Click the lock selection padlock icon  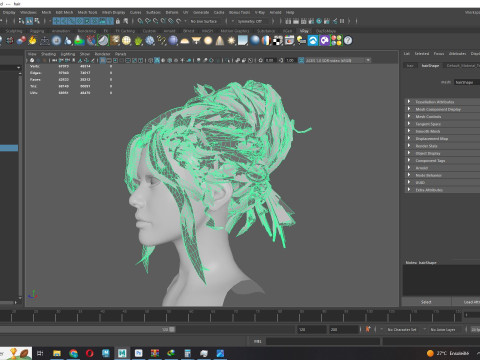117,21
